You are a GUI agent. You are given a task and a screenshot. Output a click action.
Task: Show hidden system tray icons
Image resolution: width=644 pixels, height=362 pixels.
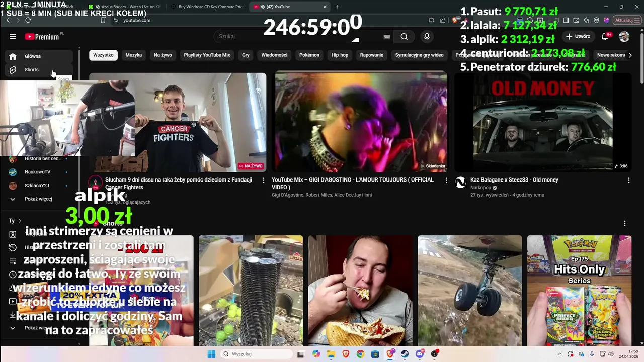(x=559, y=354)
